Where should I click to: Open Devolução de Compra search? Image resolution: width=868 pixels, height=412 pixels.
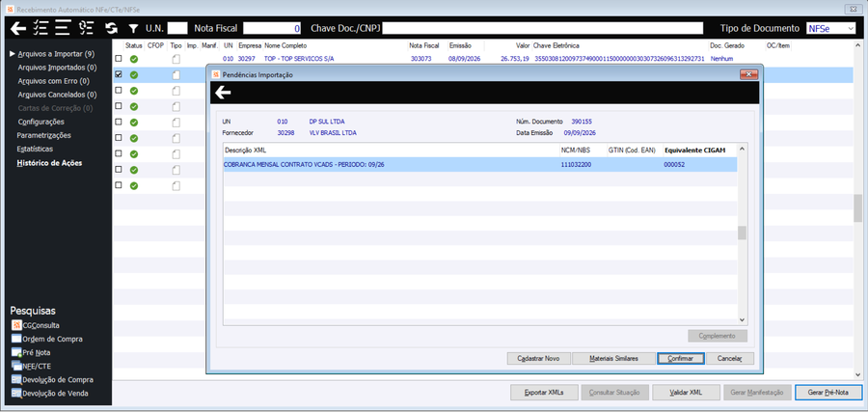tap(52, 380)
